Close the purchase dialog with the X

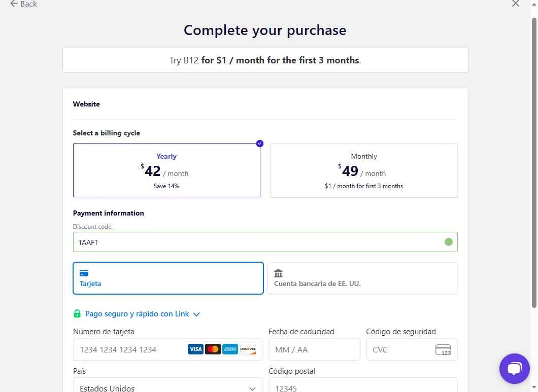tap(515, 4)
